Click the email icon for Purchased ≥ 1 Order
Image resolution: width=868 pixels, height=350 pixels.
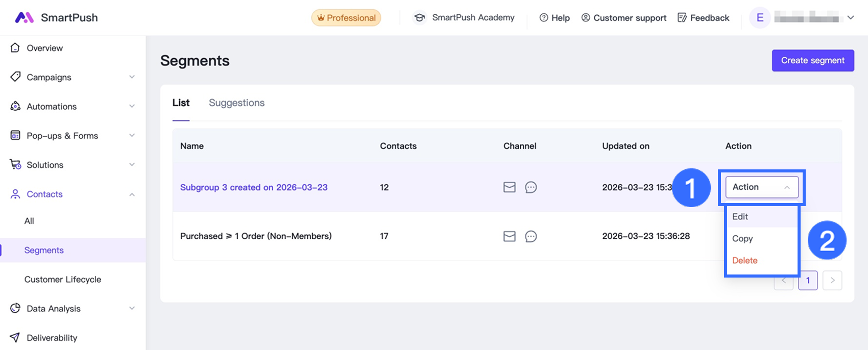point(509,236)
